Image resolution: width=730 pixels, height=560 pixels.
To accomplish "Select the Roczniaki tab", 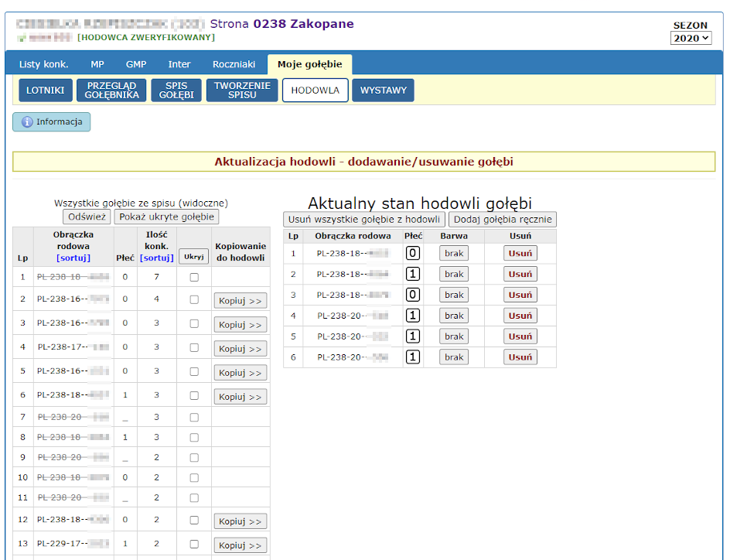I will 234,64.
